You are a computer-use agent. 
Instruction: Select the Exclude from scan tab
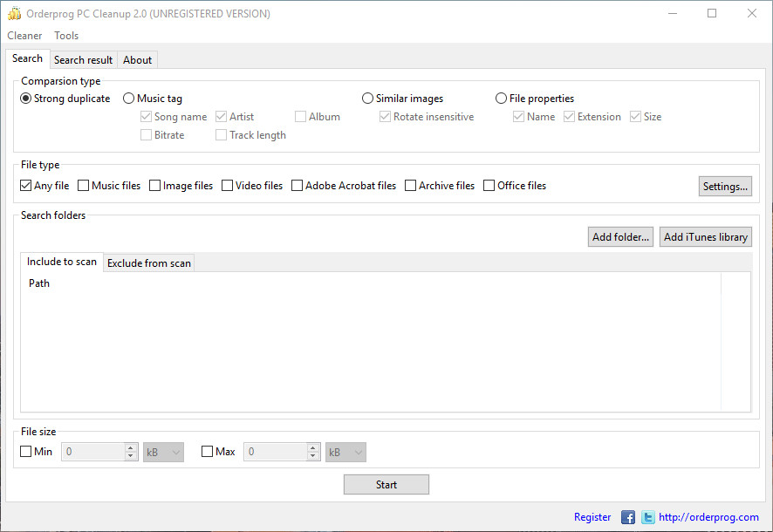(149, 263)
